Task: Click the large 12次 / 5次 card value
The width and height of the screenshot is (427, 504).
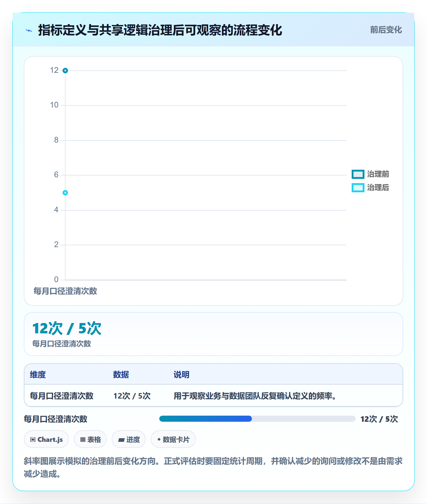Action: coord(67,328)
